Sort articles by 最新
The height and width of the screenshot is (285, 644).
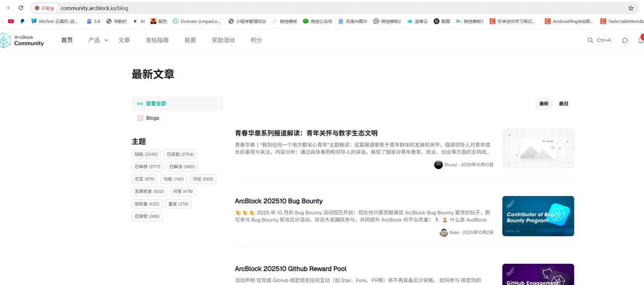pyautogui.click(x=544, y=104)
